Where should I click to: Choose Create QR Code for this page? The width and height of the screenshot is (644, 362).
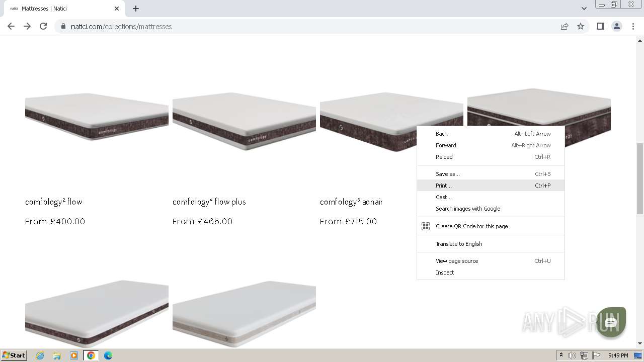[491, 226]
